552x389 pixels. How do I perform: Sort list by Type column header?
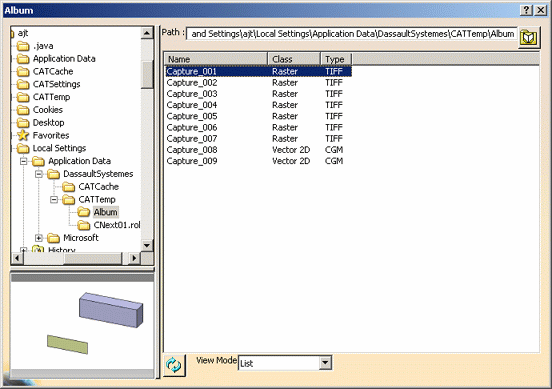[x=336, y=59]
